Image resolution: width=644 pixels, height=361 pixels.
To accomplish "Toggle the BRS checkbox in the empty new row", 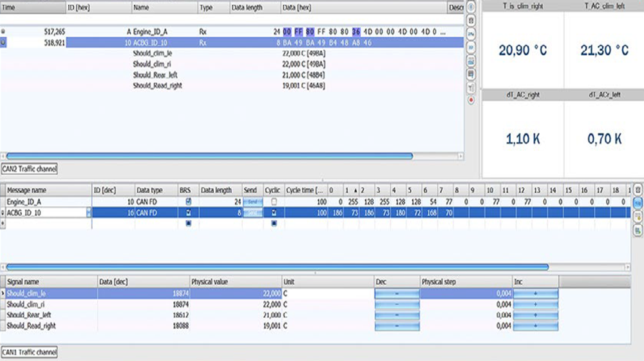I will (189, 223).
